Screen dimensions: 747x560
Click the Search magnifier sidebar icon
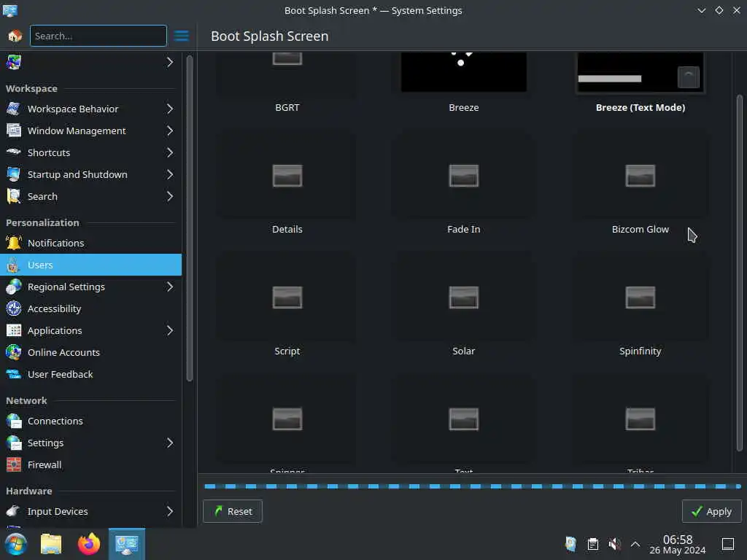13,196
